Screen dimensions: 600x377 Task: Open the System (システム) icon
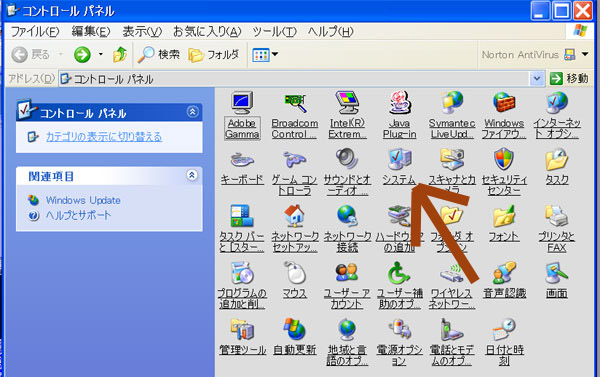[x=399, y=159]
